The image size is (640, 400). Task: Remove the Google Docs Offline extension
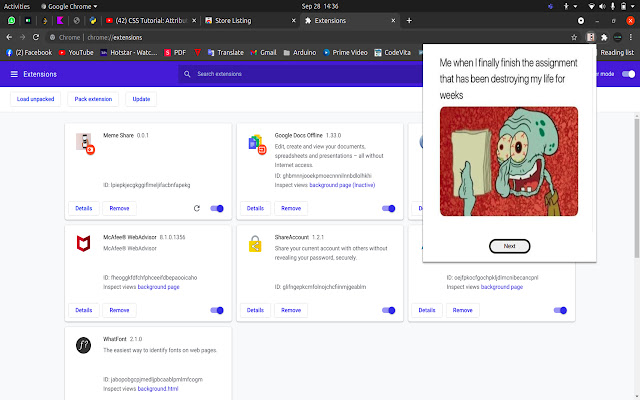tap(291, 208)
